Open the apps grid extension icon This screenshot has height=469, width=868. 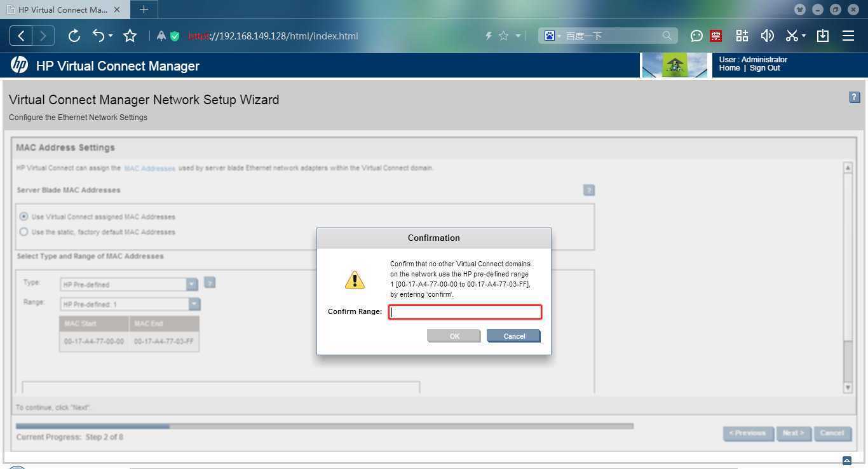[742, 36]
